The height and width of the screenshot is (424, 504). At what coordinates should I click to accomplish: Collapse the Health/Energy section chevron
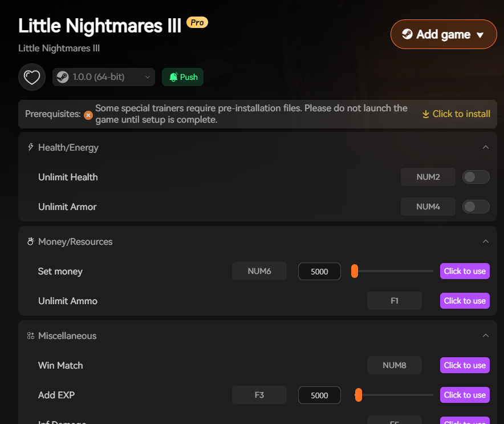point(486,147)
